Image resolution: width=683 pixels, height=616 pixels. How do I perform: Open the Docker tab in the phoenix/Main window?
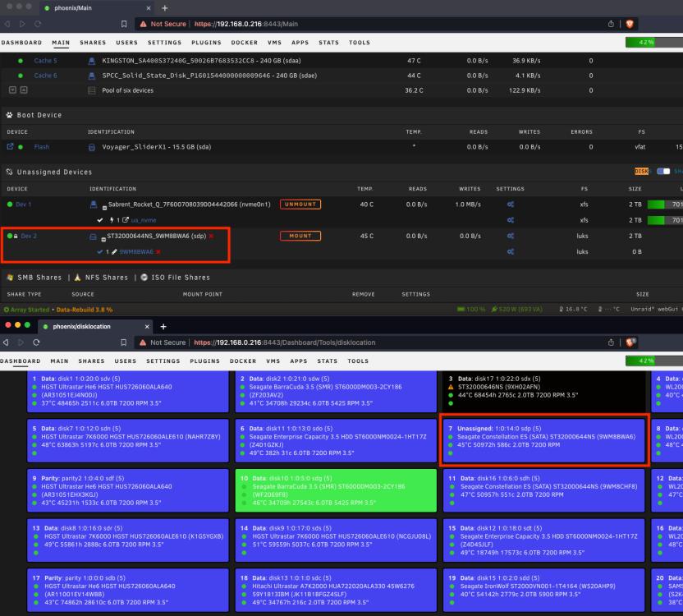coord(245,43)
